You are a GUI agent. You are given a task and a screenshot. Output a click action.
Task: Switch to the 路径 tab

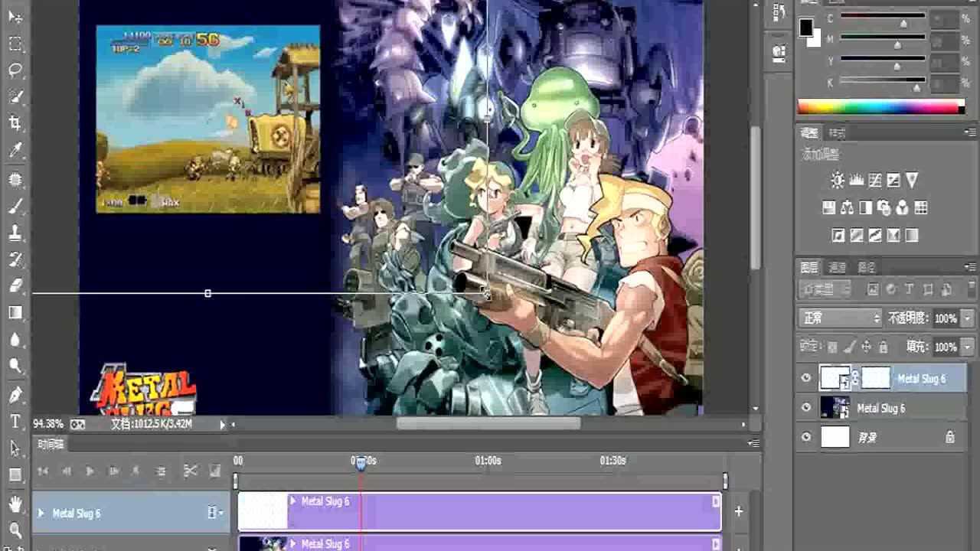[866, 267]
